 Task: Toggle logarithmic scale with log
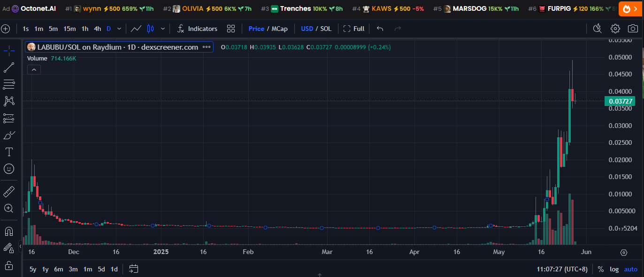614,269
